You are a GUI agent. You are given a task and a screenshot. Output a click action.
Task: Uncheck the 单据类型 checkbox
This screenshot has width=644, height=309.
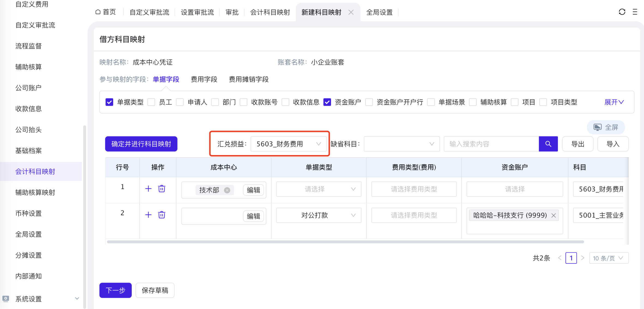tap(109, 102)
